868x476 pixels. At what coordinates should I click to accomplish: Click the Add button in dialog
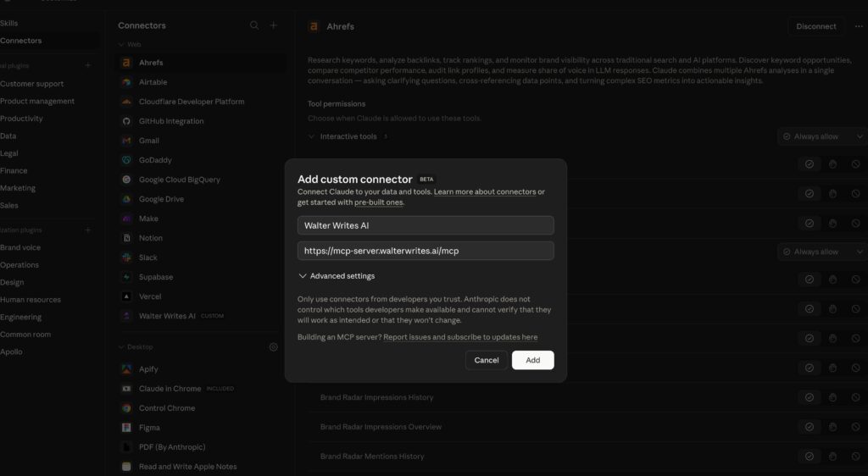[x=532, y=360]
